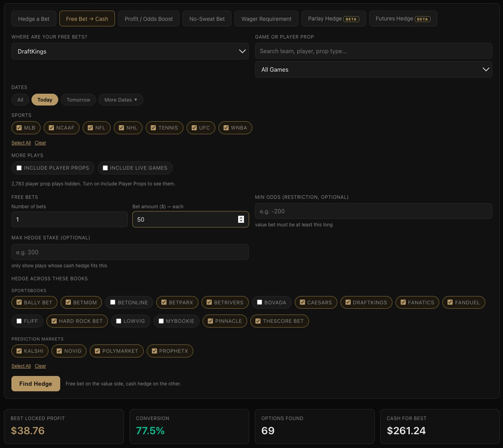Click the Options Found 69 value

point(268,431)
